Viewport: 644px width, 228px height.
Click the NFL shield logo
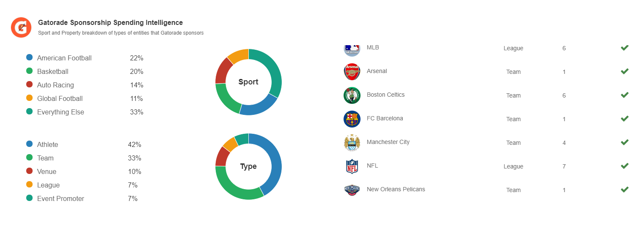coord(352,166)
